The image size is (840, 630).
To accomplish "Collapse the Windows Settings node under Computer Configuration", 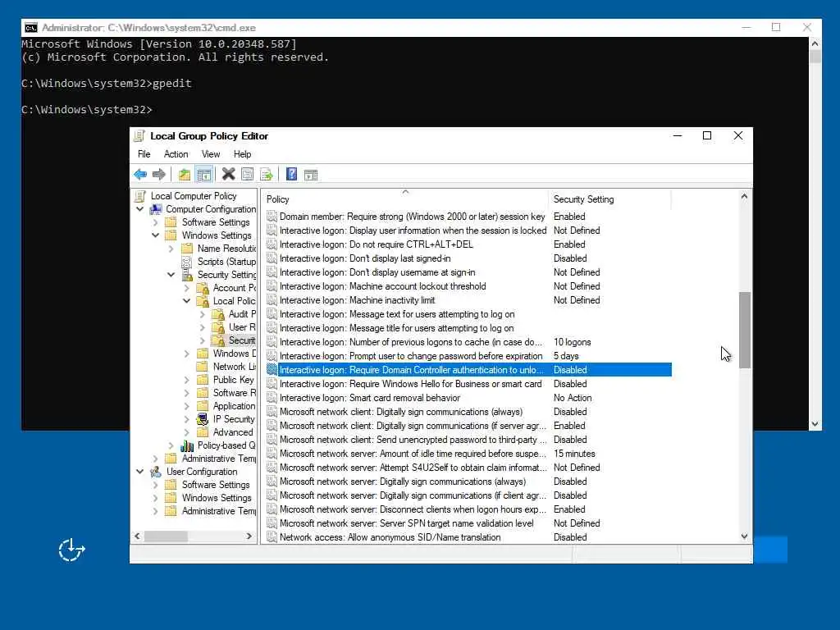I will (155, 235).
